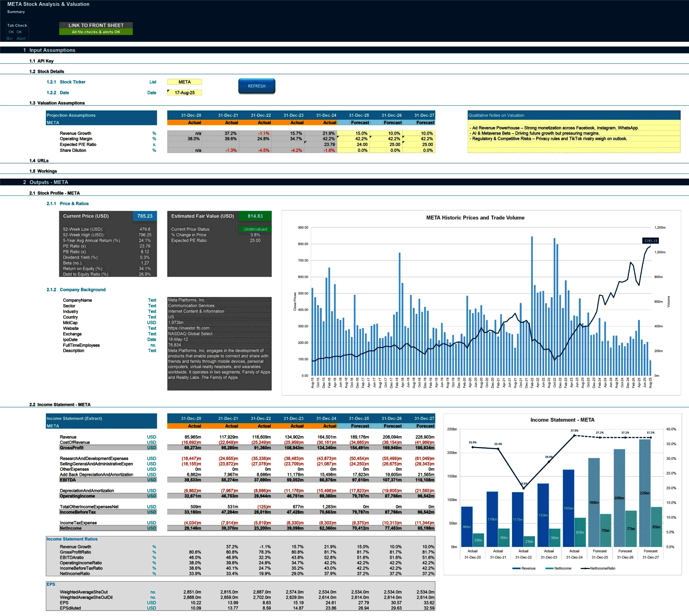Click the REFRESH button
The width and height of the screenshot is (689, 616).
257,86
